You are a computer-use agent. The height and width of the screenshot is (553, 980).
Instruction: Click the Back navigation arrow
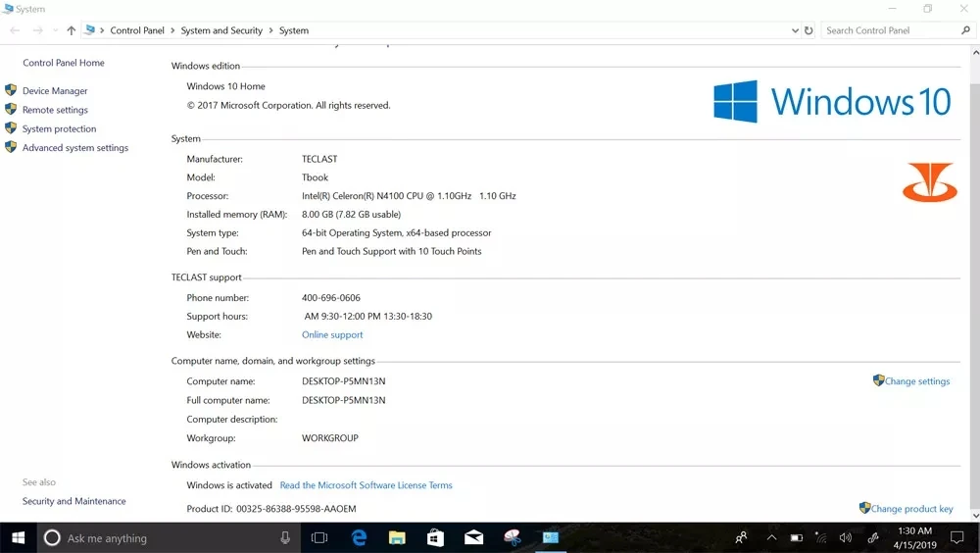(x=15, y=30)
